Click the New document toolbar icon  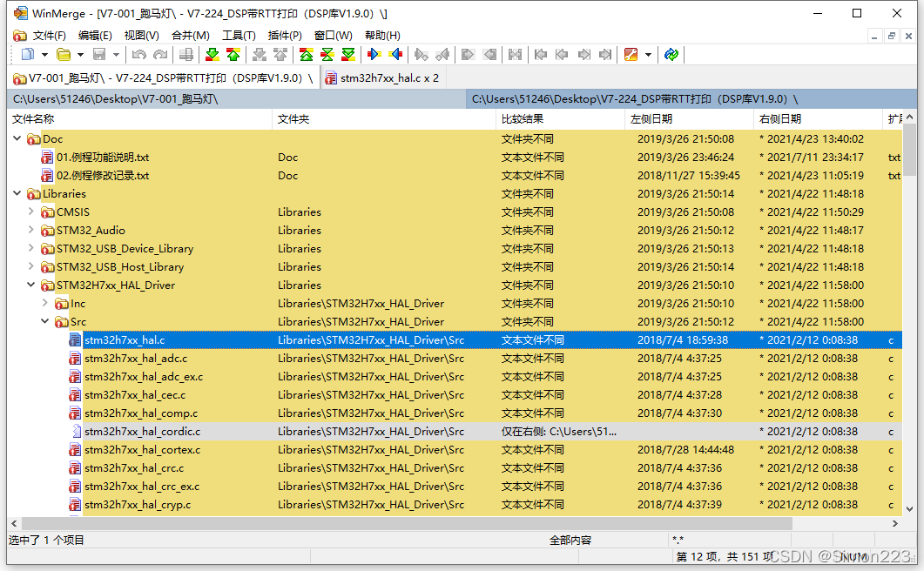[x=27, y=55]
